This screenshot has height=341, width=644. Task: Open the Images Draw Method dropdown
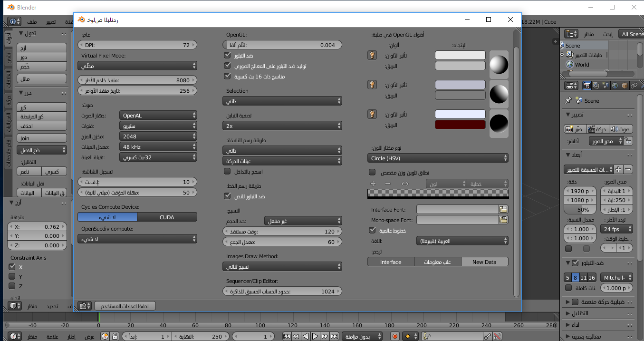click(x=282, y=266)
